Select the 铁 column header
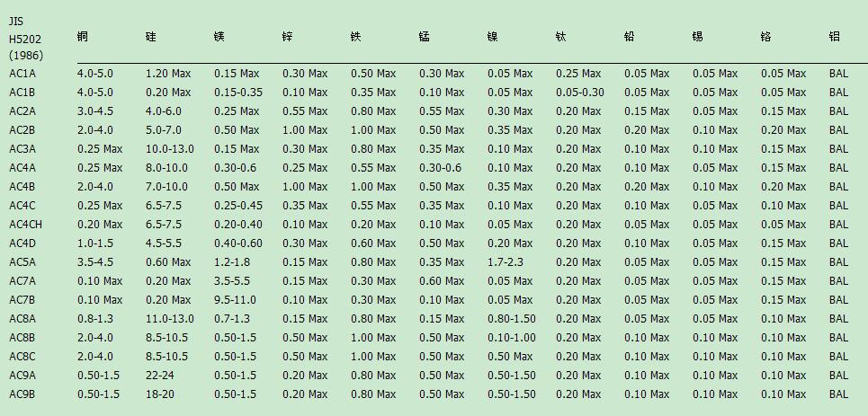The image size is (868, 416). [x=356, y=37]
